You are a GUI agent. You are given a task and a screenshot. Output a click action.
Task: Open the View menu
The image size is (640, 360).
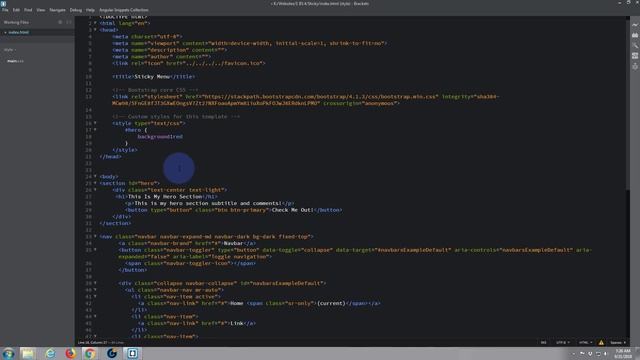pos(41,10)
